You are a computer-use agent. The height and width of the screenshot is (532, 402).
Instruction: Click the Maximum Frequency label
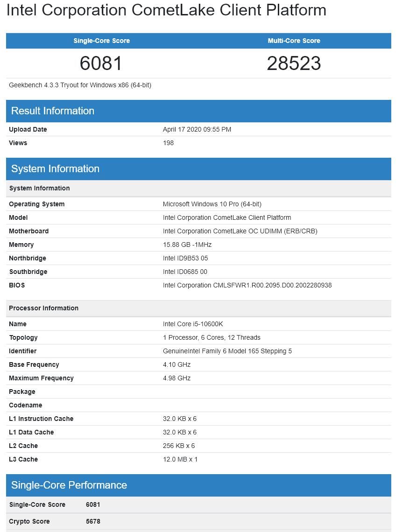[x=41, y=378]
